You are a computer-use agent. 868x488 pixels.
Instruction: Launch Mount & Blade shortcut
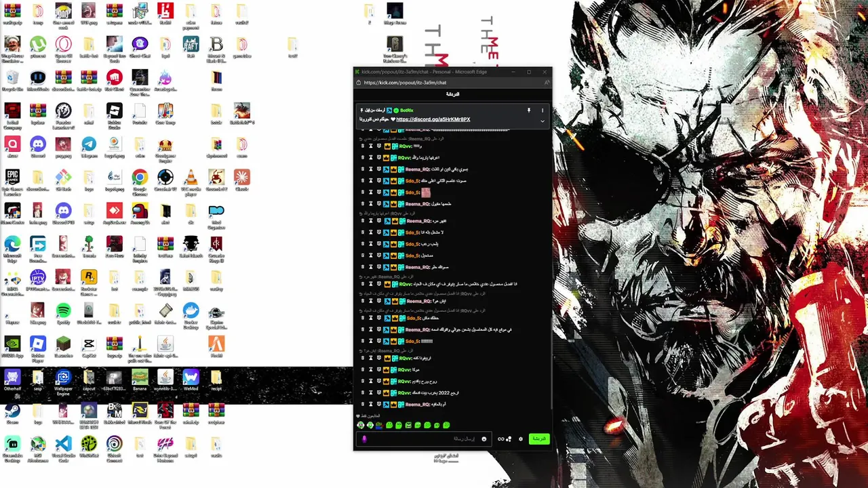216,49
